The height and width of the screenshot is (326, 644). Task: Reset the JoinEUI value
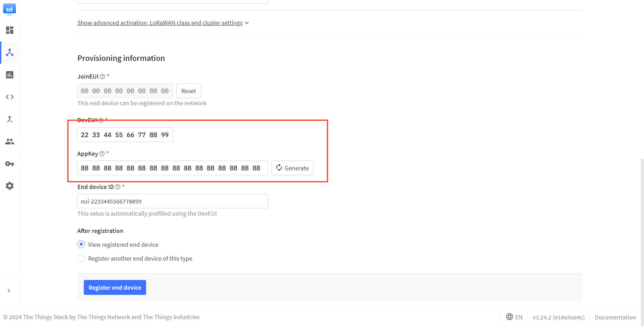pos(188,91)
